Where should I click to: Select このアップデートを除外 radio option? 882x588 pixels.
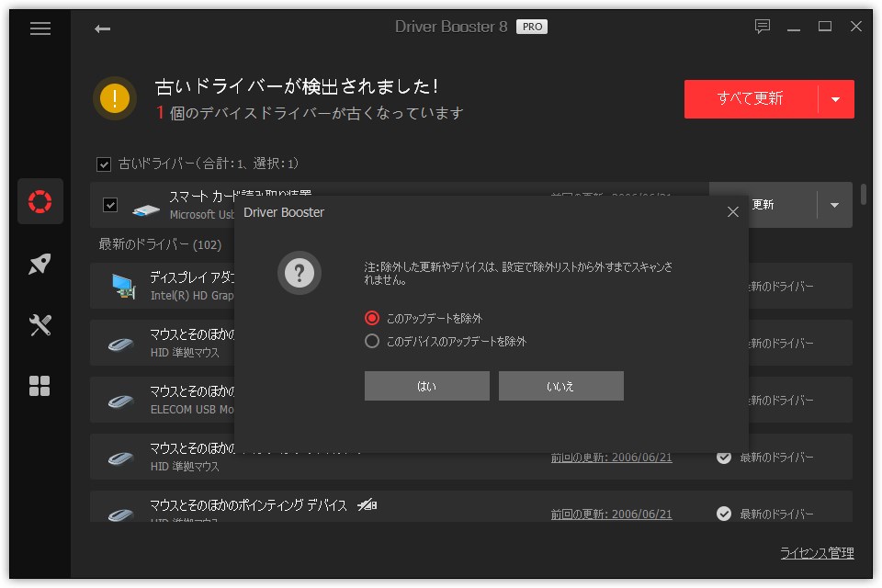click(x=372, y=318)
